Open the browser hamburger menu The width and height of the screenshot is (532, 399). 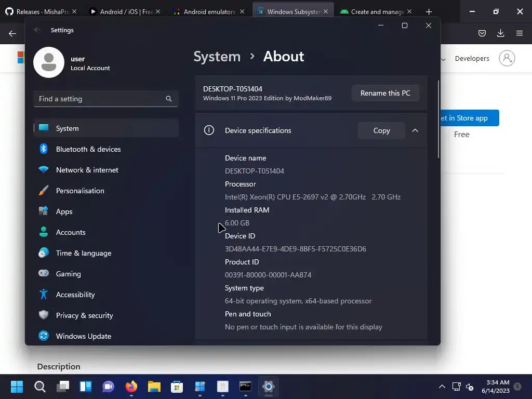520,33
